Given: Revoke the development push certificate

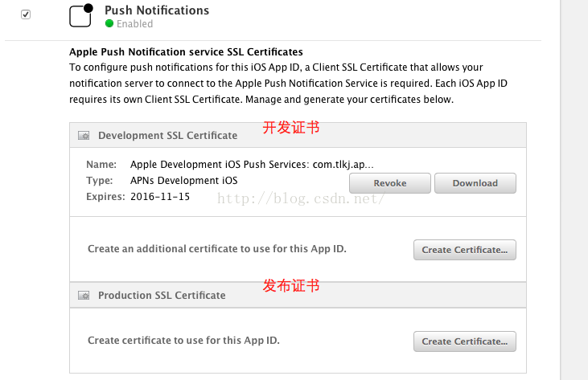Looking at the screenshot, I should (390, 183).
